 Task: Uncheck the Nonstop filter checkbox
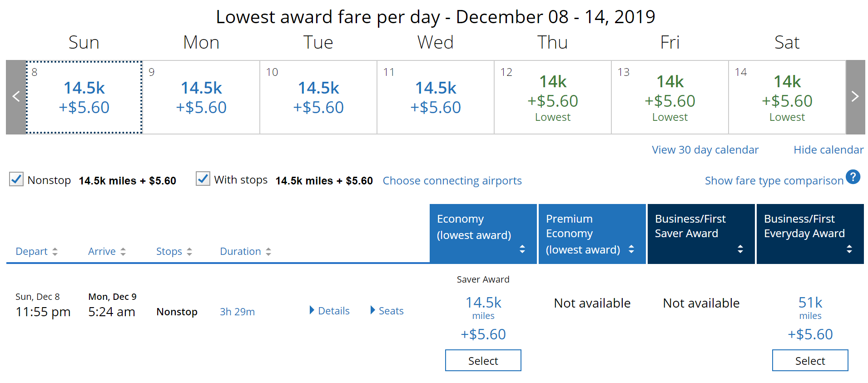16,179
